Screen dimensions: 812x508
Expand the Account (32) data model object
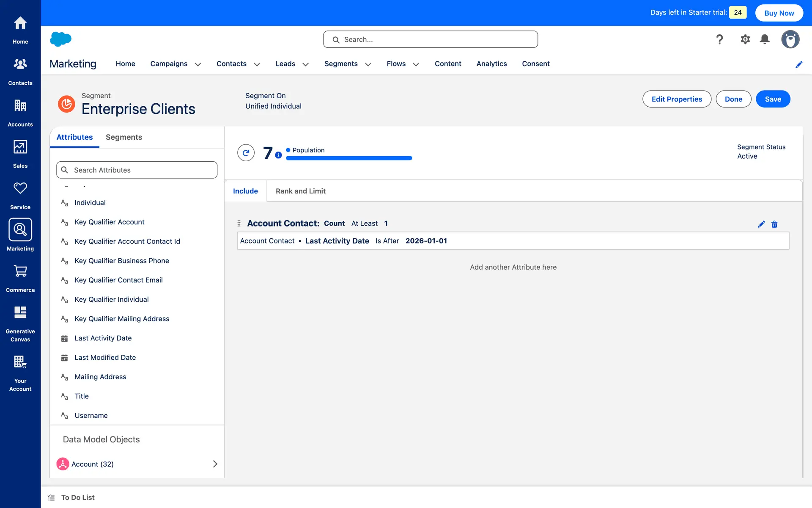[215, 464]
